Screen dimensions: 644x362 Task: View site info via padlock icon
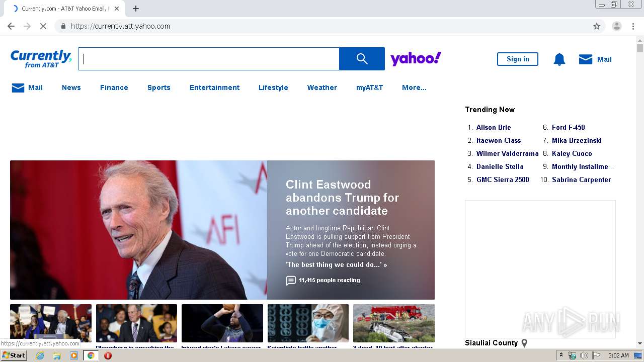coord(63,26)
